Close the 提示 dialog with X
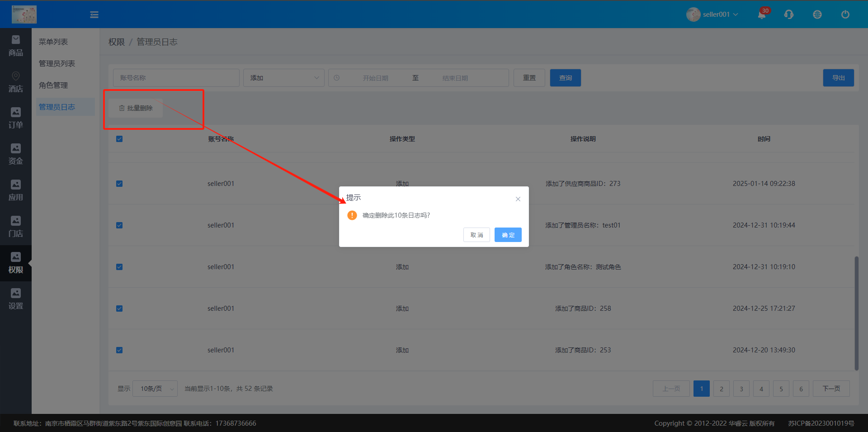 518,199
